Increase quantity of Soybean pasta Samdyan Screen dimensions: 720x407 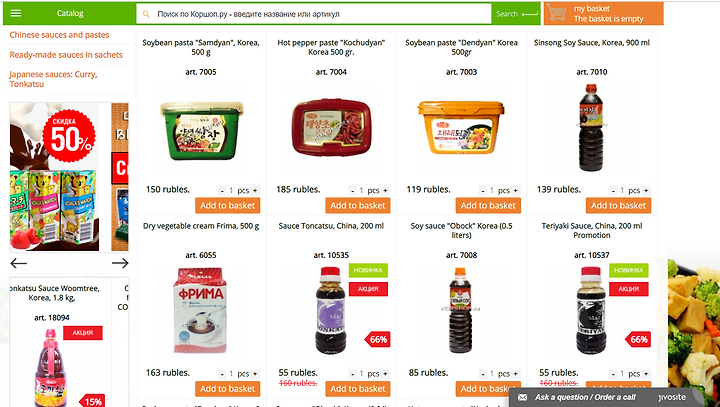coord(255,190)
